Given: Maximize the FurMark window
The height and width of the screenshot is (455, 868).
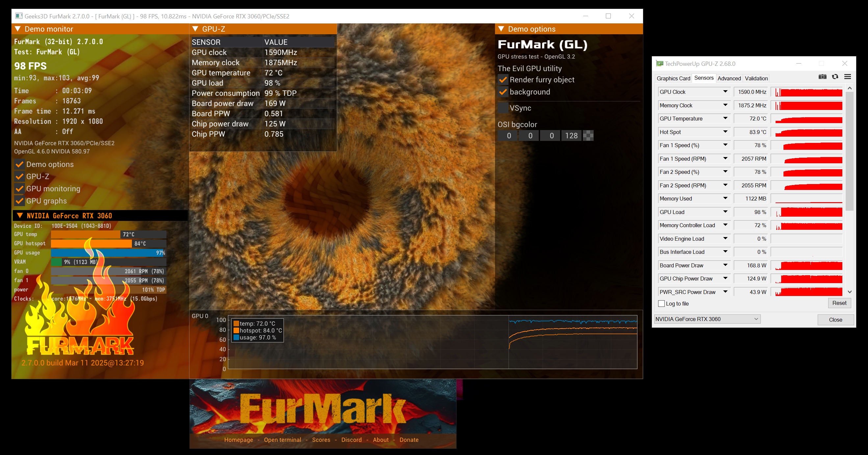Looking at the screenshot, I should [x=608, y=16].
